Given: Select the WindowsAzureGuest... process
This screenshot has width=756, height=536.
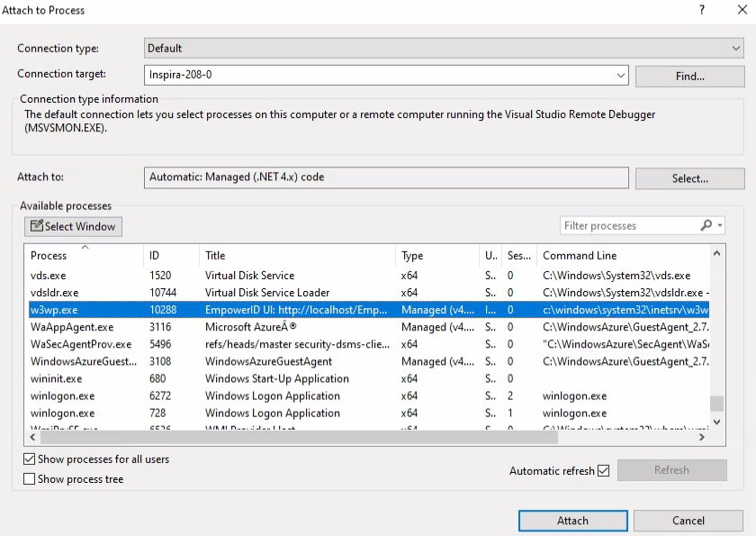Looking at the screenshot, I should pyautogui.click(x=369, y=361).
